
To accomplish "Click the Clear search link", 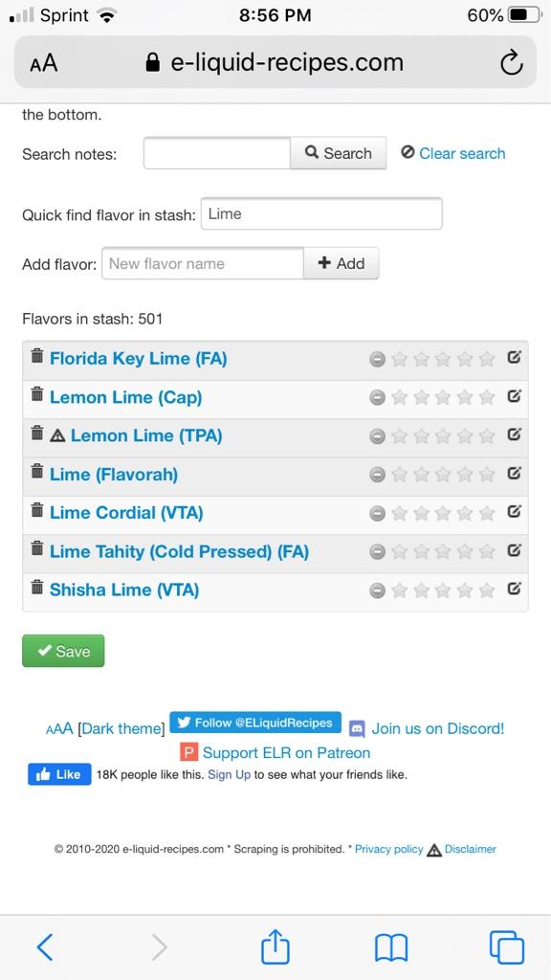I will (x=462, y=154).
